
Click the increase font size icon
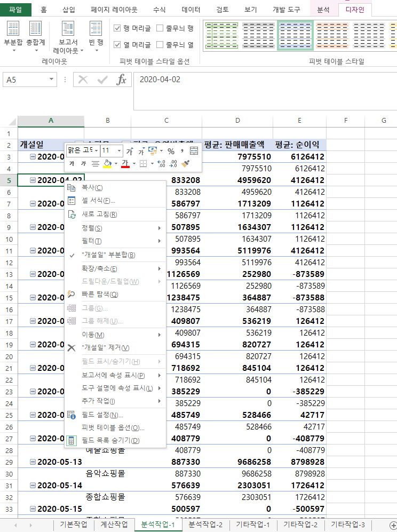click(x=130, y=151)
